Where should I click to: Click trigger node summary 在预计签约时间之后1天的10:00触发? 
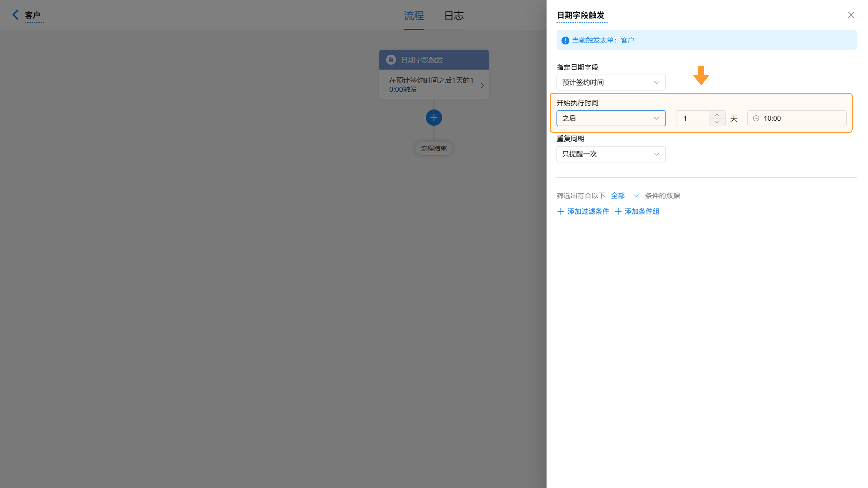tap(431, 85)
